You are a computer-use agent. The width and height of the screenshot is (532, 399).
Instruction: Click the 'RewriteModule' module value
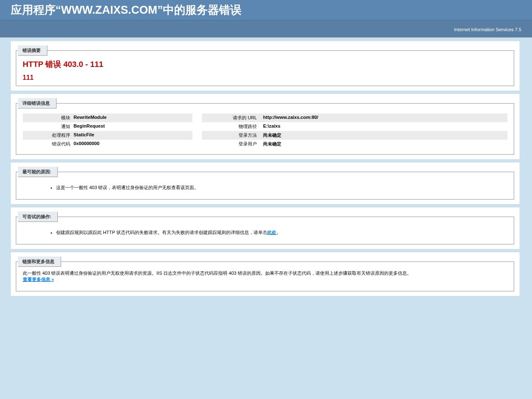point(90,118)
